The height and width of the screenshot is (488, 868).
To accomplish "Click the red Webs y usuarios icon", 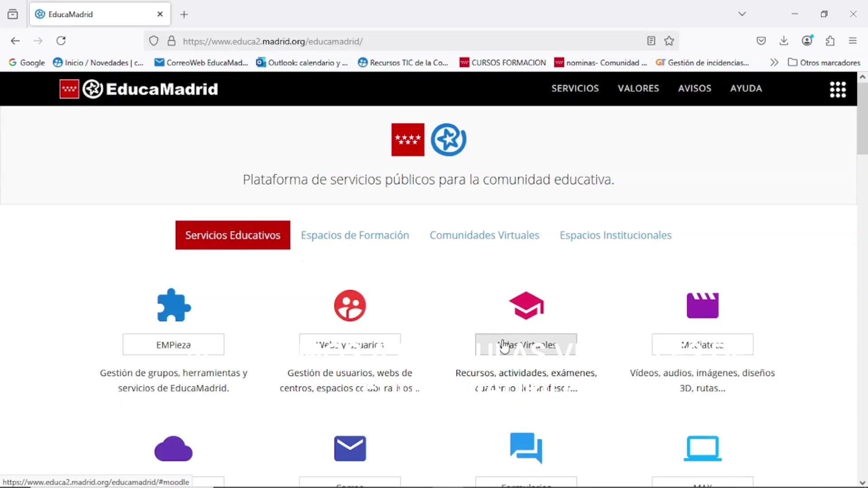I will 350,305.
